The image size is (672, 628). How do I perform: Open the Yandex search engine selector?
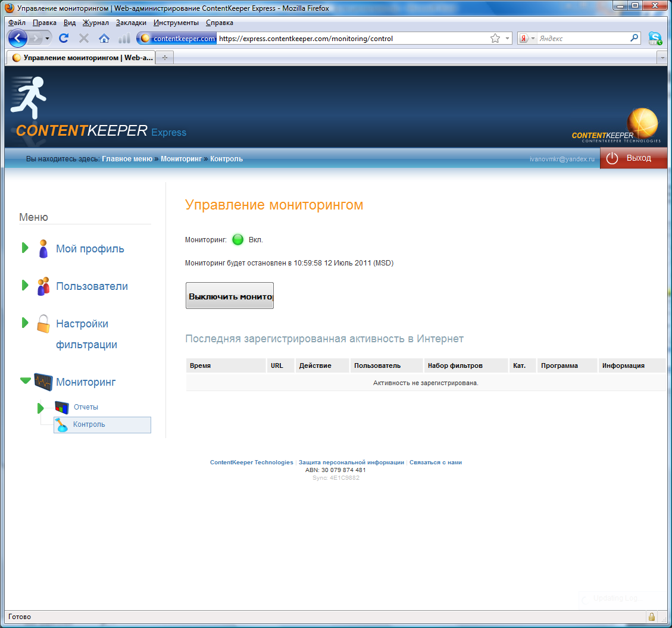(527, 38)
